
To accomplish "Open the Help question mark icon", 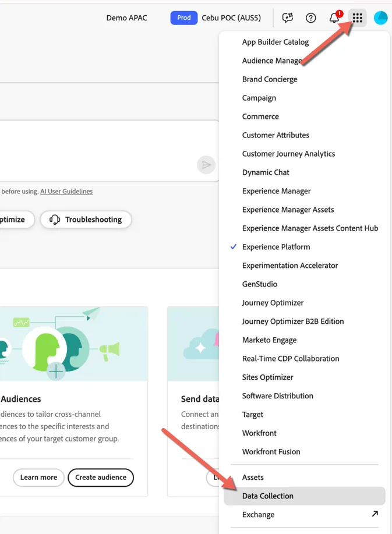I will 310,17.
